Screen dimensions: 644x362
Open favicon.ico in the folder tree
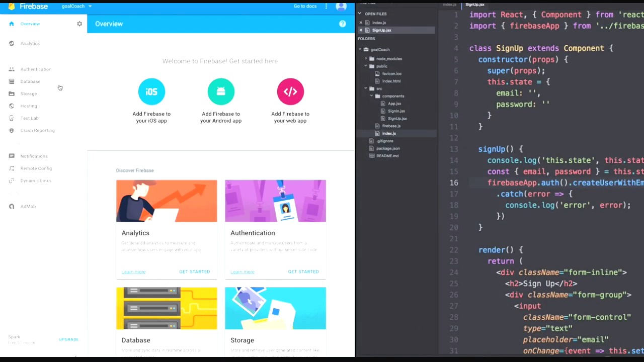coord(391,74)
